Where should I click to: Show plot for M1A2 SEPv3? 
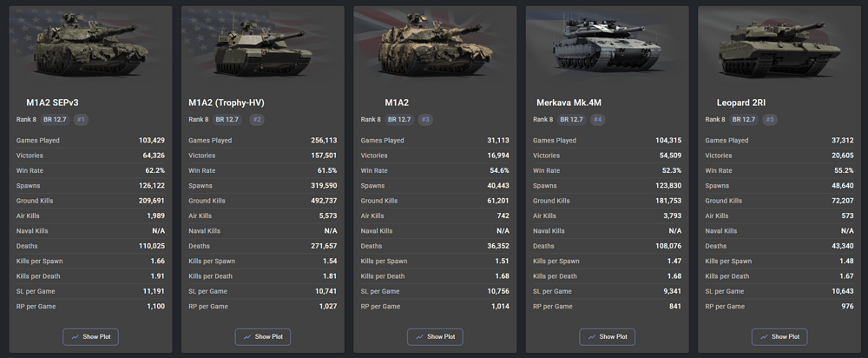(91, 336)
